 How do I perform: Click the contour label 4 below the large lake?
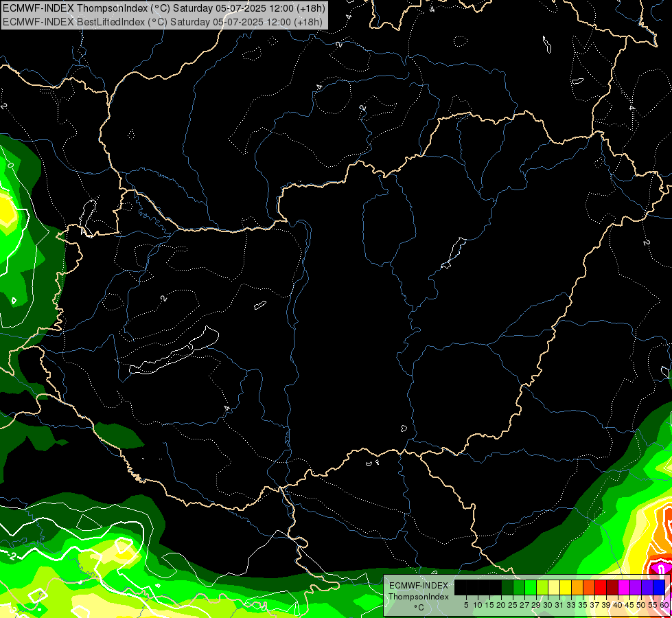click(227, 409)
